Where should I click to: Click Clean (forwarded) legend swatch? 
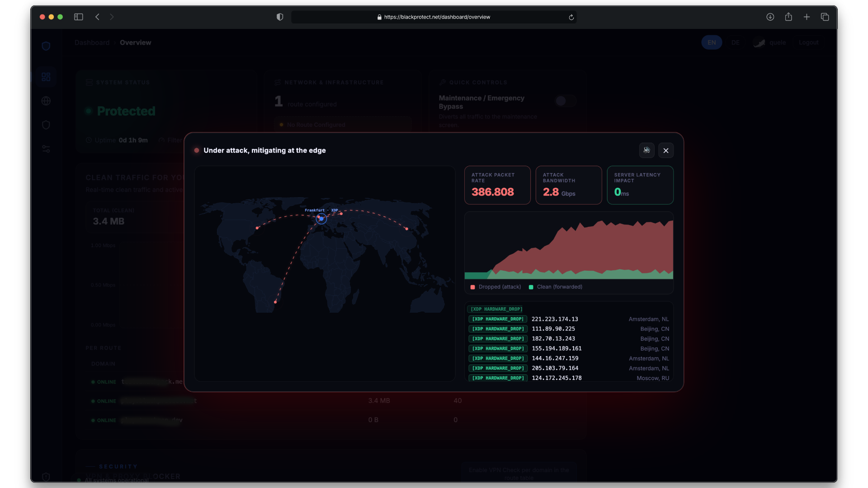coord(531,287)
